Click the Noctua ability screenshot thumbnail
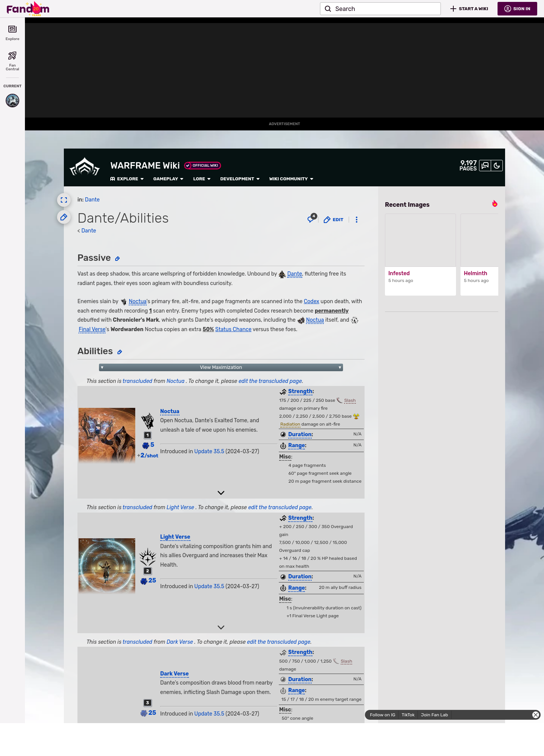Screen dimensions: 544x756 click(107, 435)
